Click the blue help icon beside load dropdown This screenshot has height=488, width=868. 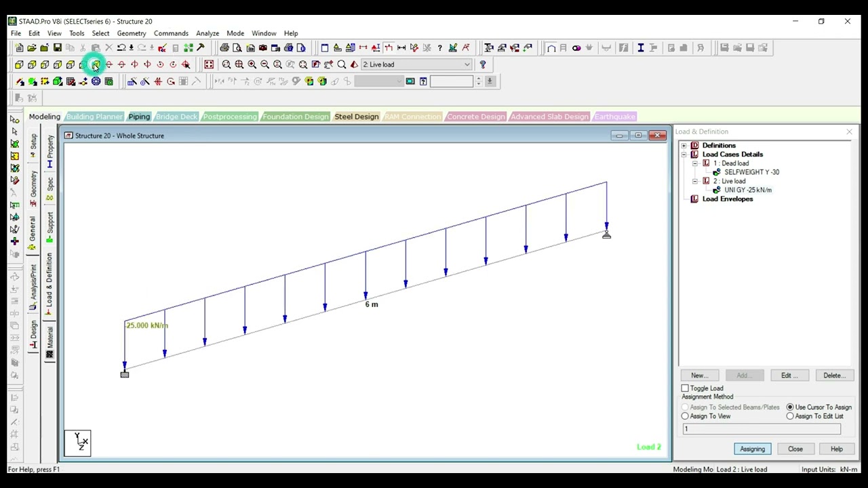point(483,64)
